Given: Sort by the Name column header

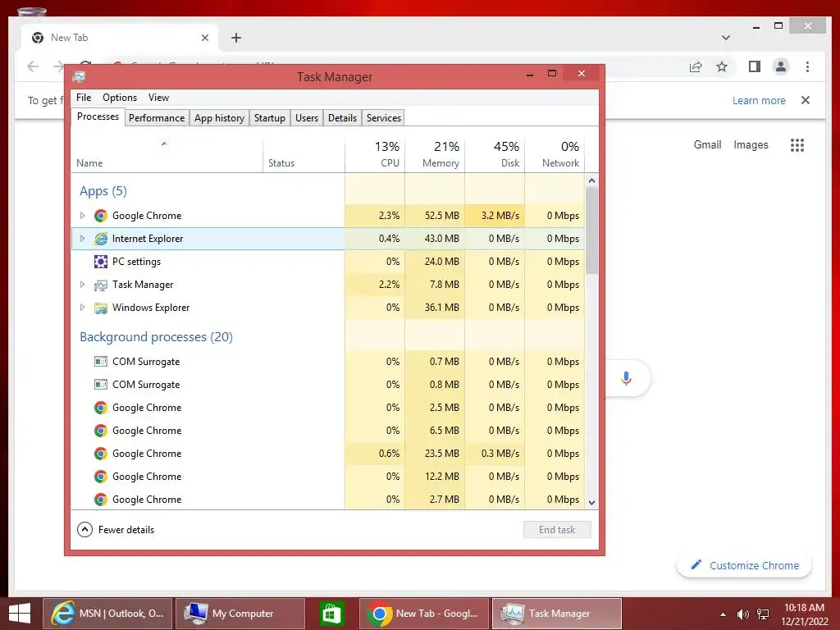Looking at the screenshot, I should [167, 154].
